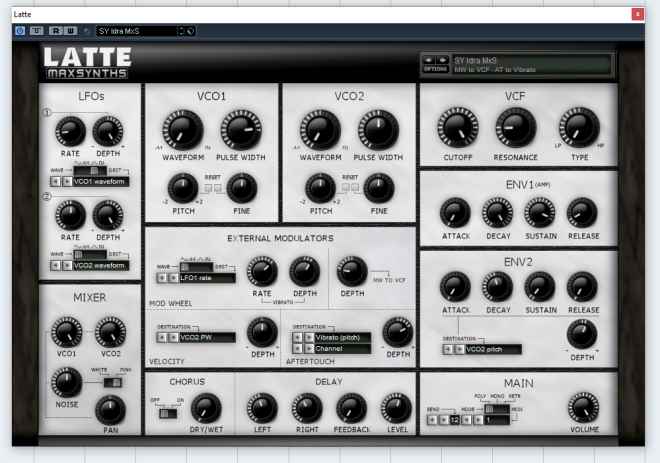660x463 pixels.
Task: Click the VCO1 PULSE WIDTH knob
Action: coord(241,130)
